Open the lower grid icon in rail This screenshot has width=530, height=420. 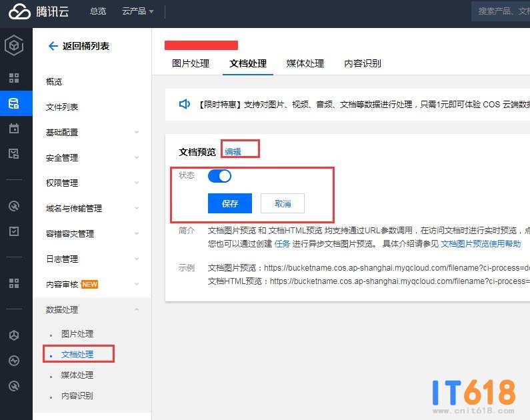point(14,283)
